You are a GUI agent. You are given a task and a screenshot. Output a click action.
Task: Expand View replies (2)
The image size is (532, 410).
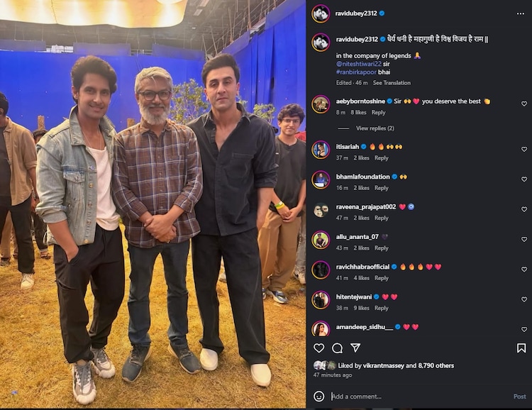(375, 128)
